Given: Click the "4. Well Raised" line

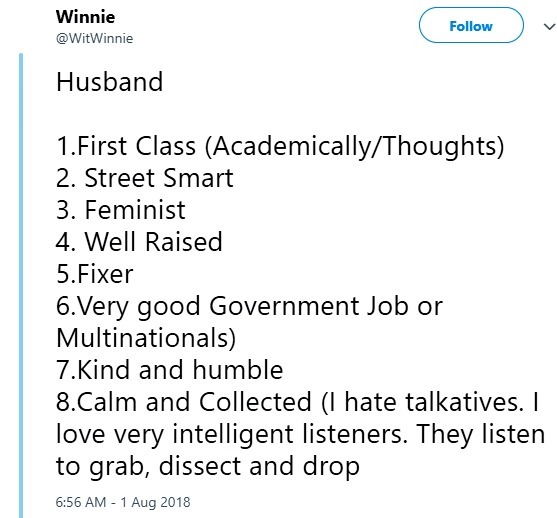Looking at the screenshot, I should pos(139,242).
